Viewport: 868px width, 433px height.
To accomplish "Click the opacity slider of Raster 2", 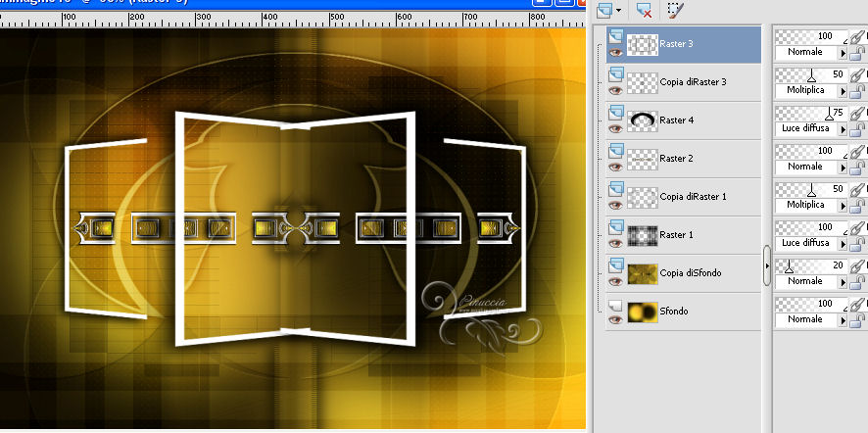I will 811,152.
